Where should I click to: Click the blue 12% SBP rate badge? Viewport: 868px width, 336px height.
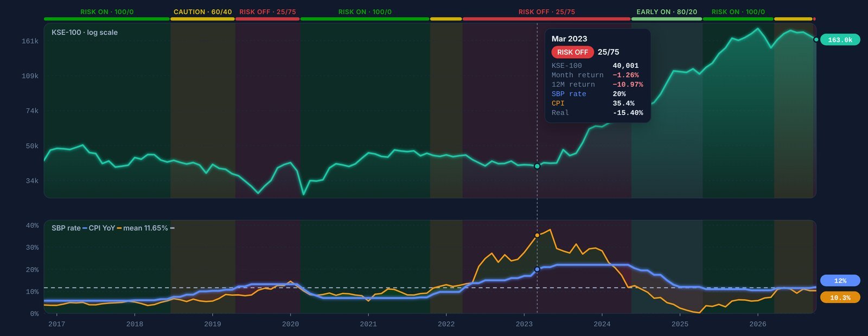pyautogui.click(x=840, y=281)
